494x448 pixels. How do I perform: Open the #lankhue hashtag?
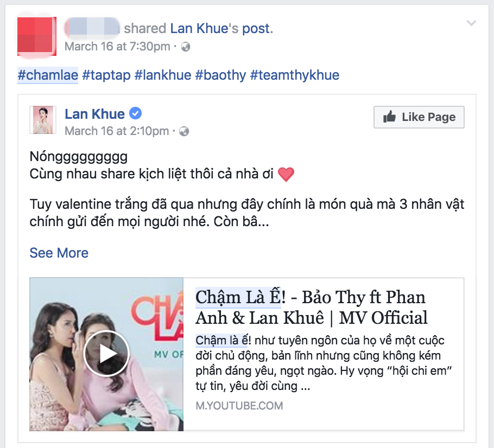click(163, 75)
